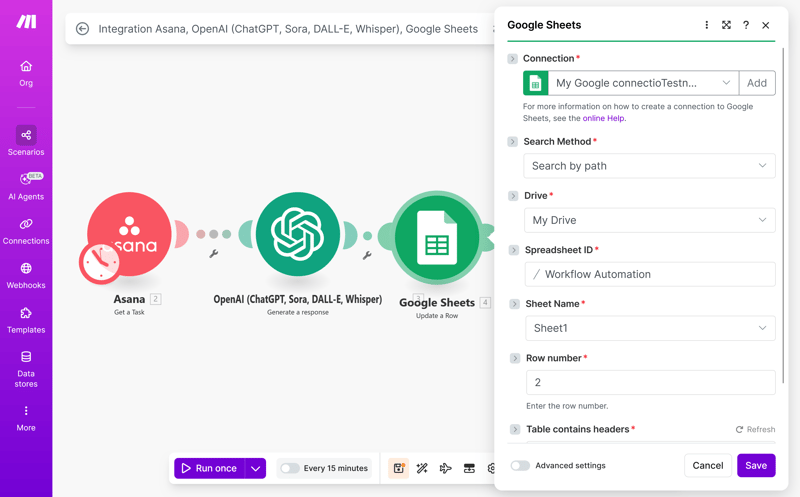Open the Google Sheets module node
Screen dimensions: 800x497
[437, 237]
